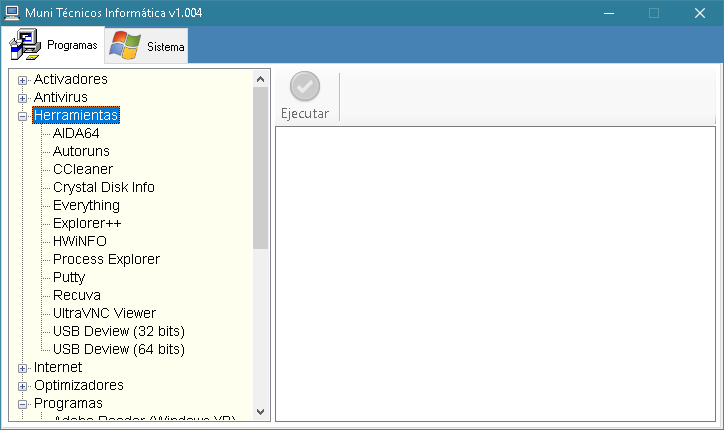Select Recuva in the tree
The height and width of the screenshot is (430, 724).
pyautogui.click(x=77, y=296)
